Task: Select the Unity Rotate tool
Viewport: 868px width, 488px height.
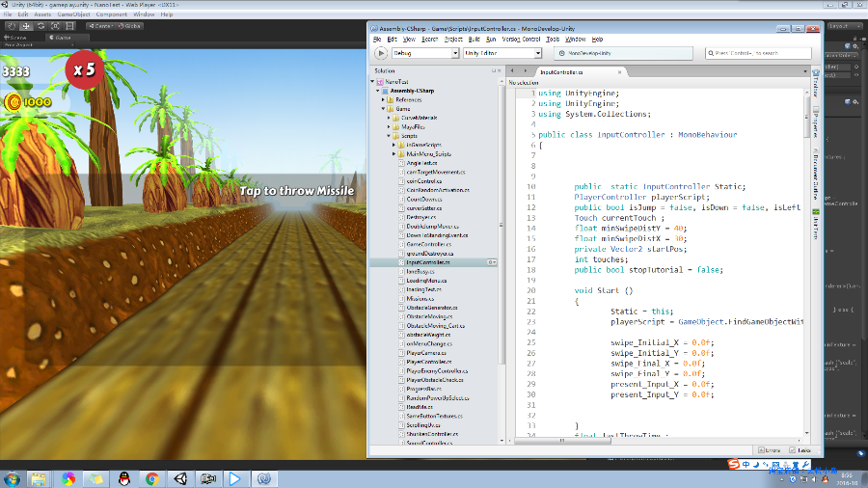Action: click(x=41, y=26)
